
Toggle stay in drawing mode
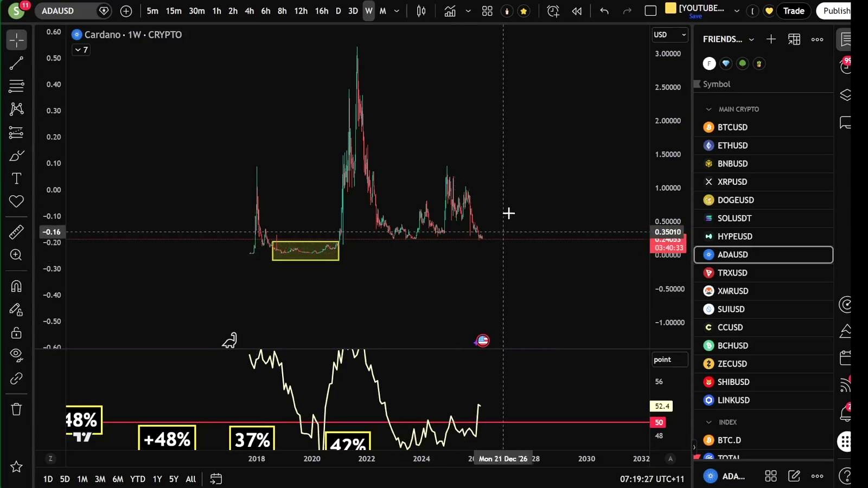coord(16,310)
